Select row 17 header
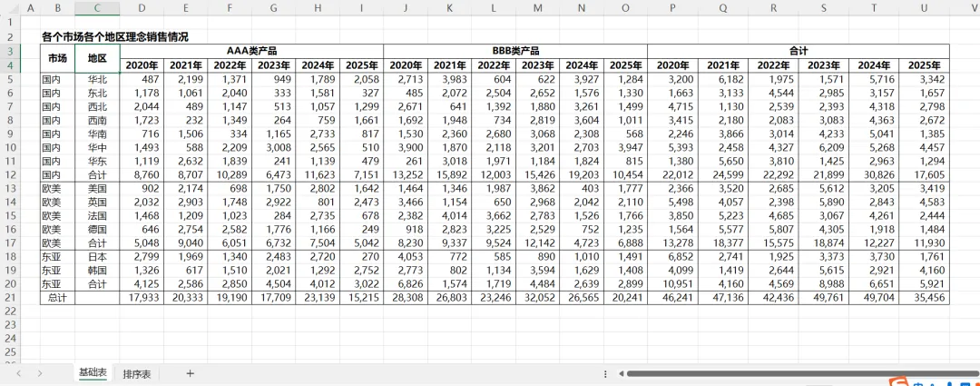The width and height of the screenshot is (980, 386). (11, 242)
